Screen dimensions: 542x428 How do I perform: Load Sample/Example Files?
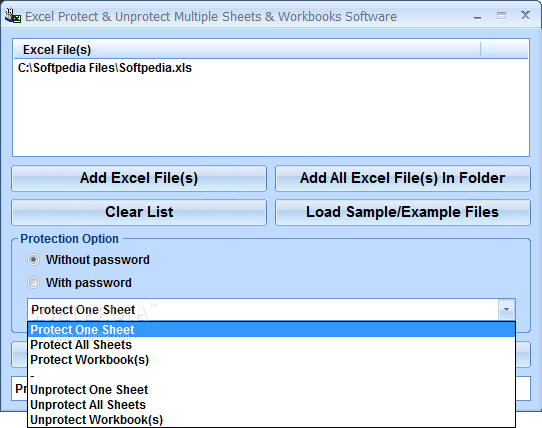click(403, 212)
